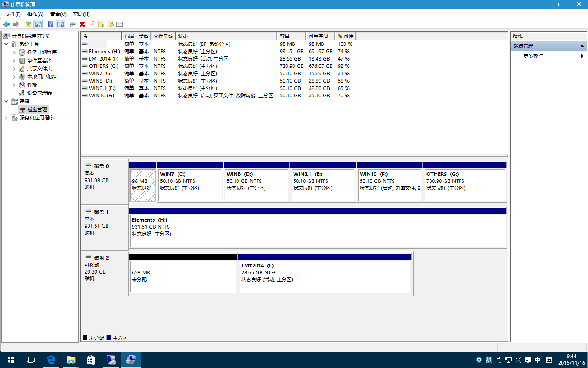588x368 pixels.
Task: Sort by the 容量 column header
Action: point(292,36)
